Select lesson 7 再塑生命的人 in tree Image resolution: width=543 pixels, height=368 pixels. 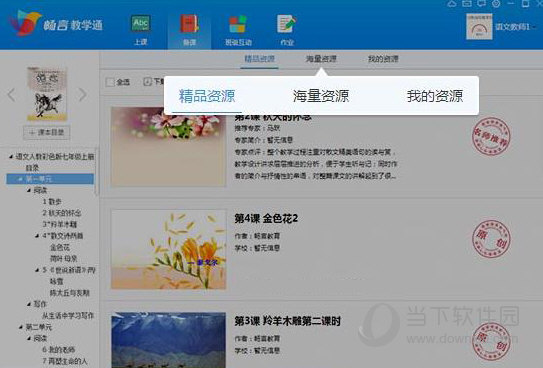pos(65,361)
